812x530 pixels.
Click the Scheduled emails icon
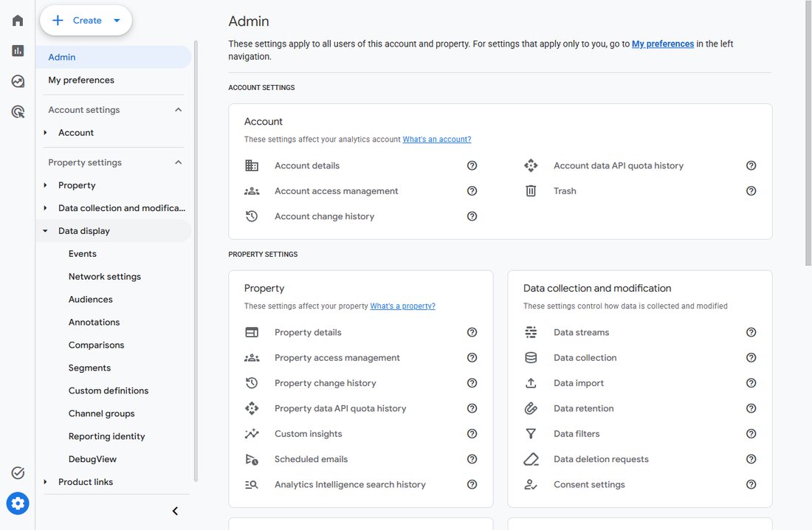[x=252, y=459]
